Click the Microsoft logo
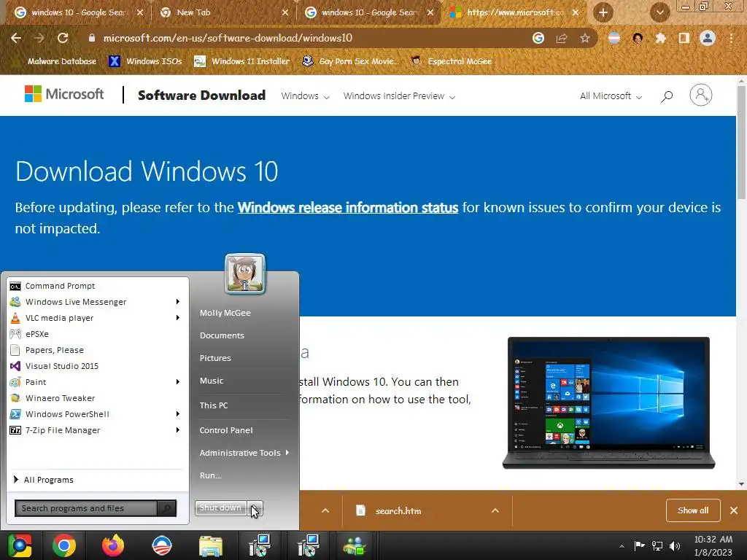Viewport: 747px width, 560px height. pyautogui.click(x=64, y=94)
